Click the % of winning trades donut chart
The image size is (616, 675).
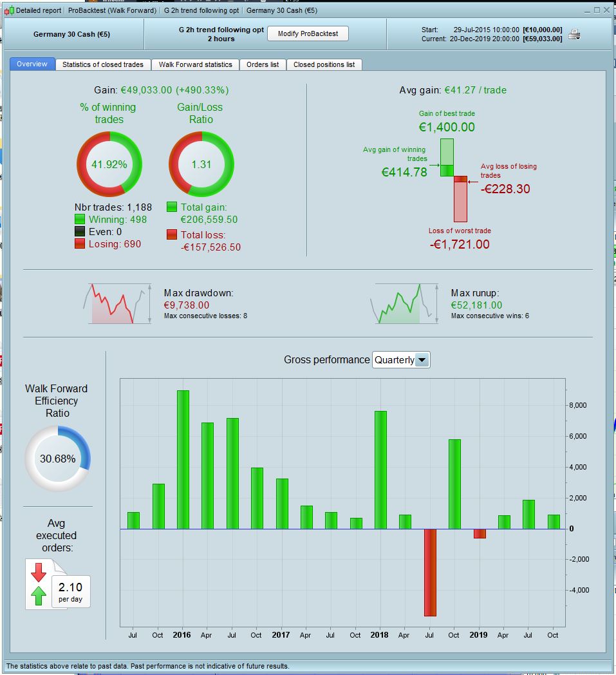coord(109,164)
